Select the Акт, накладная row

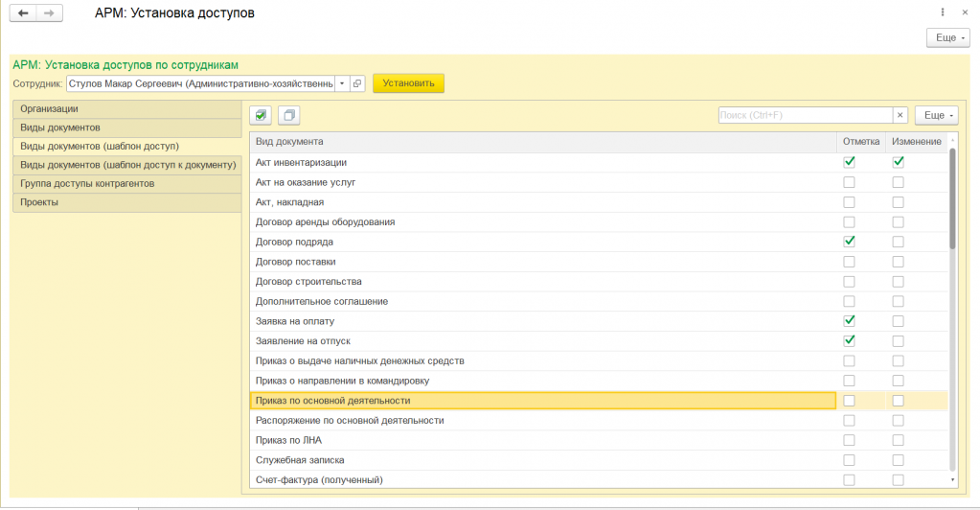[543, 202]
